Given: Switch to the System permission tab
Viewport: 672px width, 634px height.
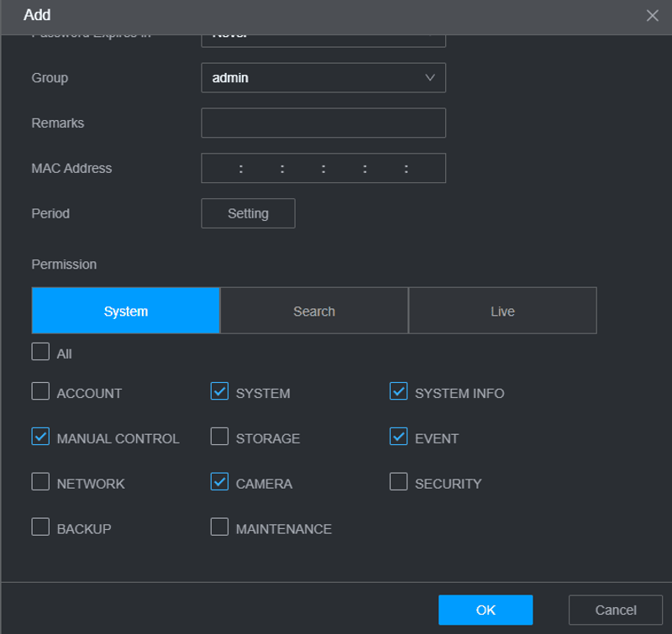Looking at the screenshot, I should [x=125, y=311].
